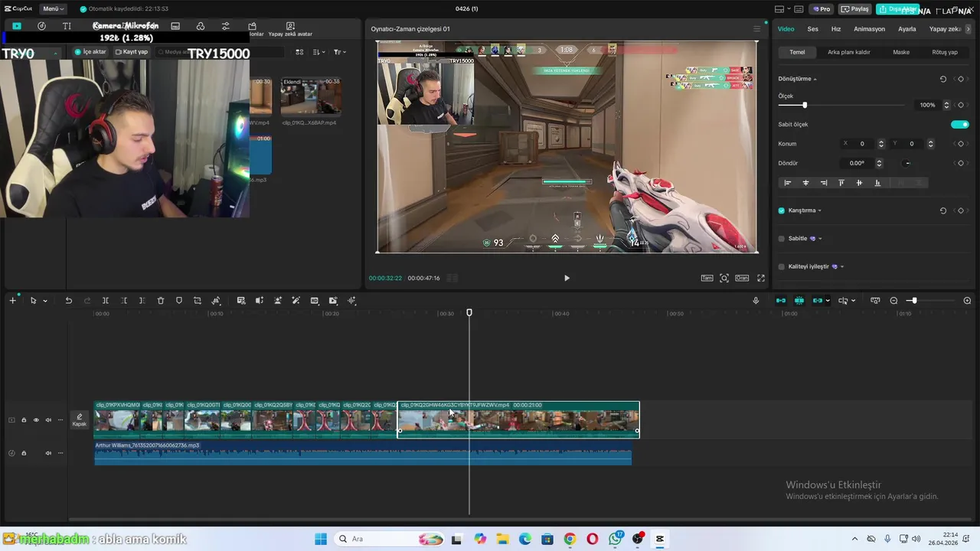Viewport: 980px width, 551px height.
Task: Click trim left edge icon in timeline toolbar
Action: click(124, 301)
